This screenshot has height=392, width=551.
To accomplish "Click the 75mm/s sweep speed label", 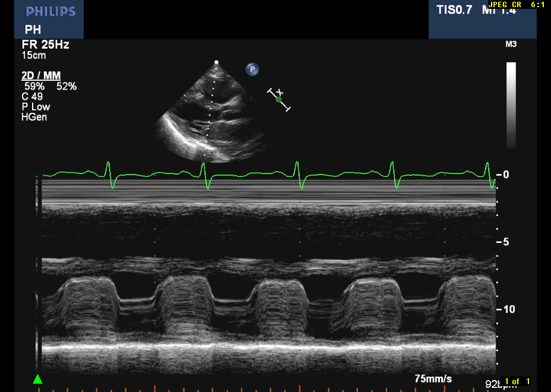I will coord(433,378).
